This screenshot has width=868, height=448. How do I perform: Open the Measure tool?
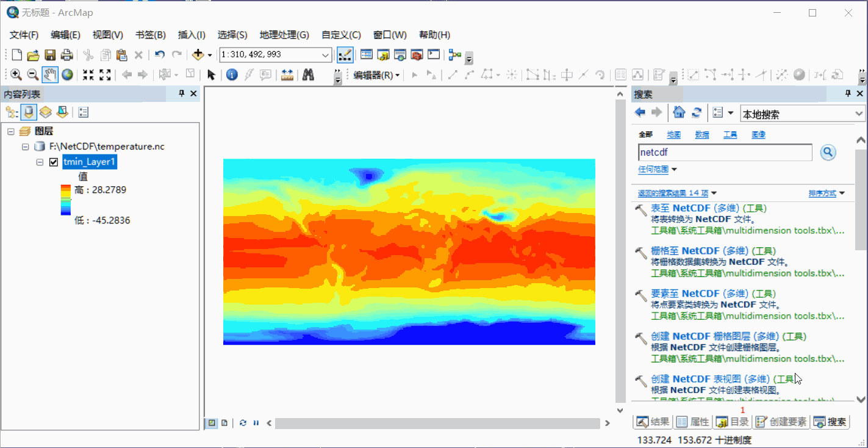tap(287, 74)
